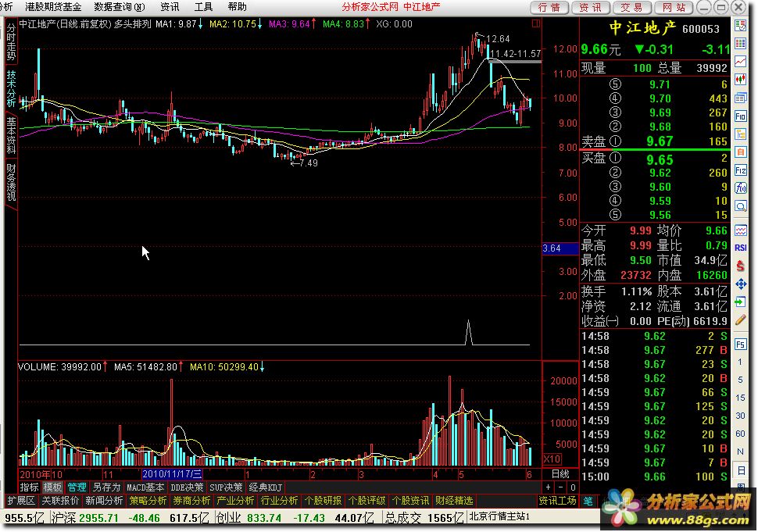Open the 扩展区 tab
758x532 pixels.
coord(21,501)
